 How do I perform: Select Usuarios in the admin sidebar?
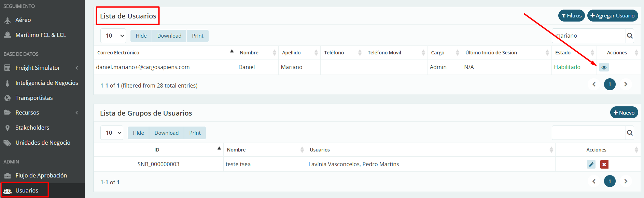click(x=27, y=190)
